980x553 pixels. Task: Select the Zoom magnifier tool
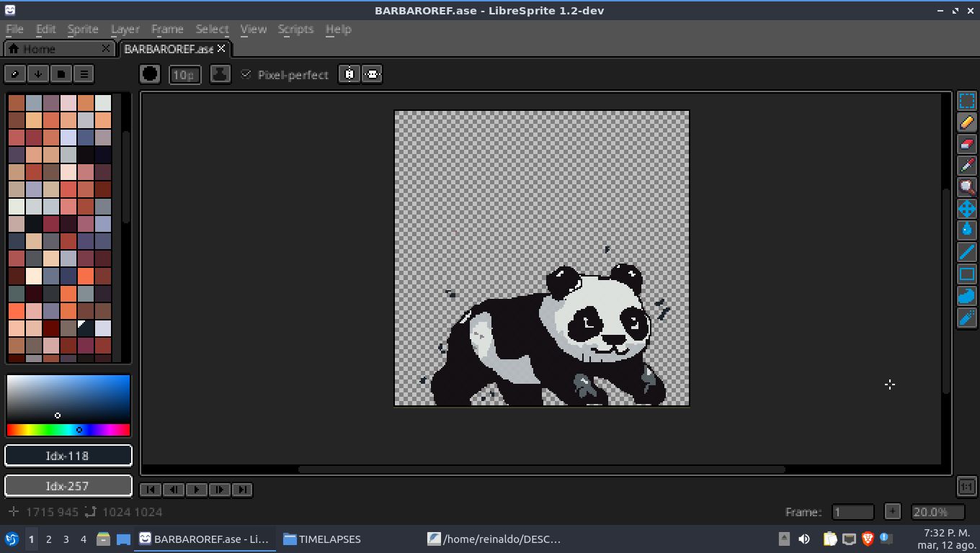click(967, 187)
